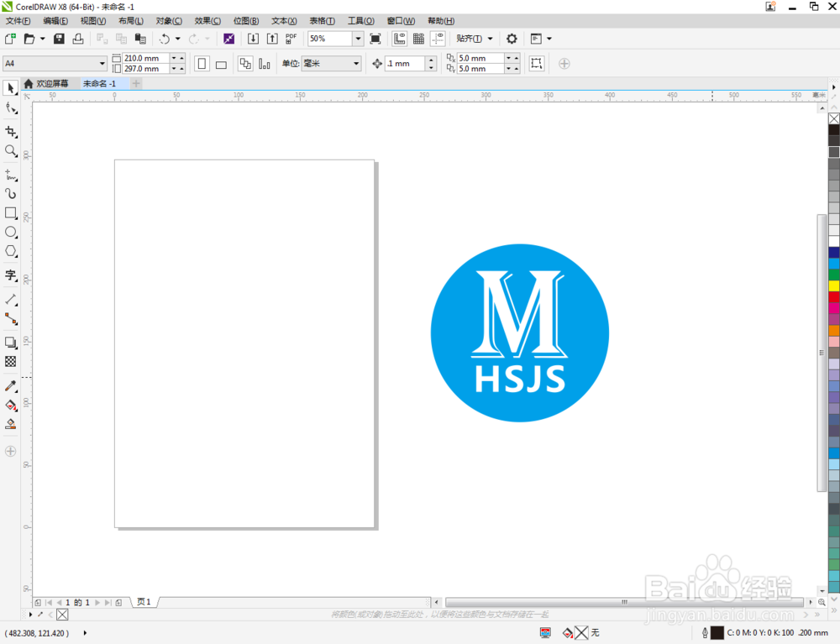The height and width of the screenshot is (644, 840).
Task: Click the nudge distance field
Action: click(x=406, y=64)
